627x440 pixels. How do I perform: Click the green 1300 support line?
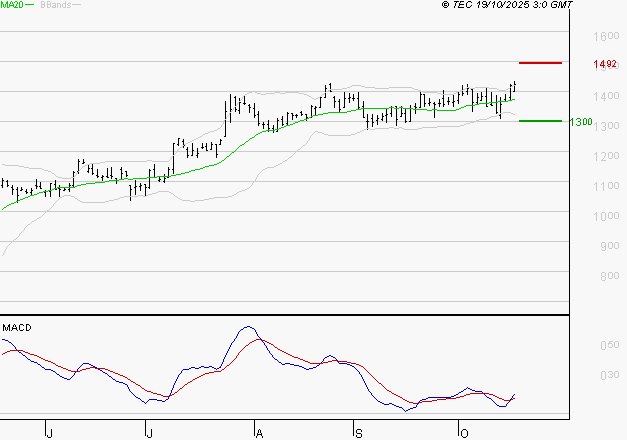click(540, 121)
